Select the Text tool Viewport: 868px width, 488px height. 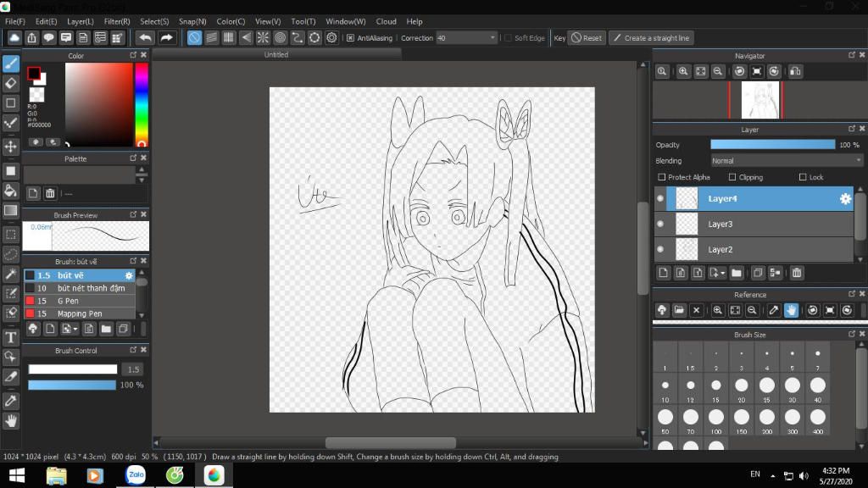10,337
